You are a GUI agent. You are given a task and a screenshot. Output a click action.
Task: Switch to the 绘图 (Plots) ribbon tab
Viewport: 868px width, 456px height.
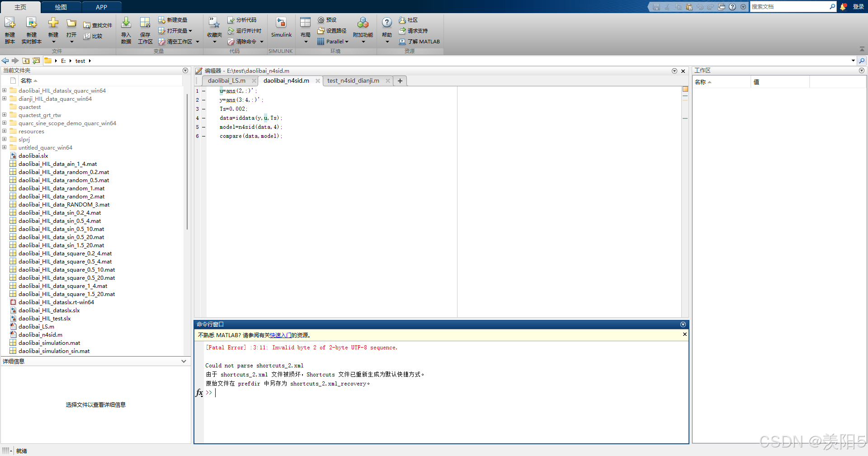(61, 7)
